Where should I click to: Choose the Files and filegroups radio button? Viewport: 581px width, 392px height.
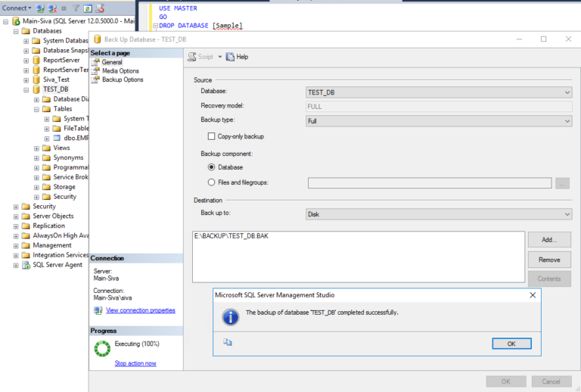[212, 182]
